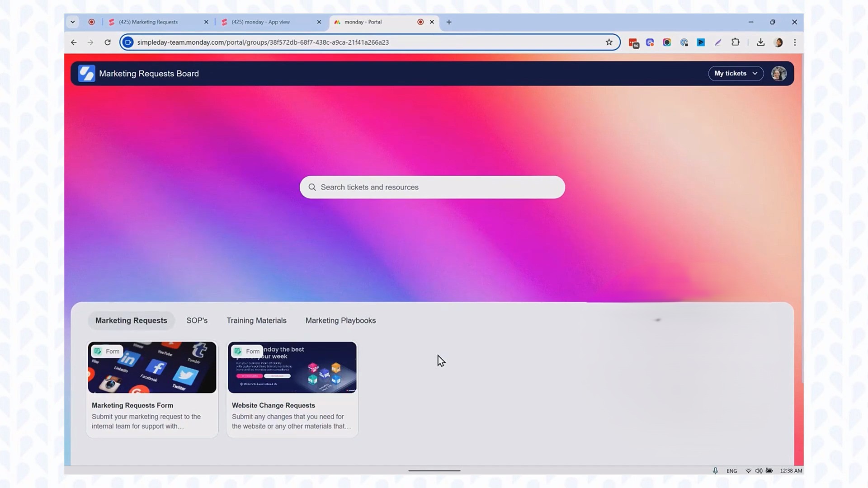Switch to the Training Materials tab
This screenshot has height=488, width=868.
(x=256, y=320)
